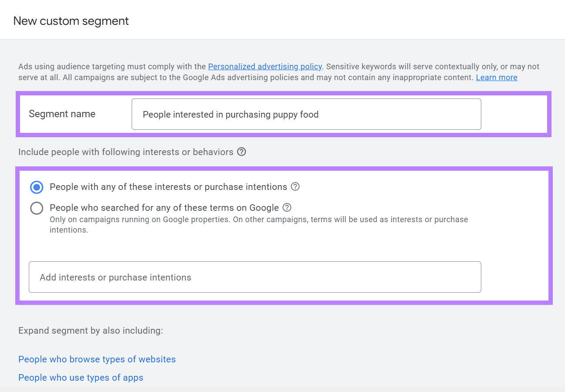
Task: Open help tooltip for interests or purchase intentions option
Action: [x=295, y=187]
